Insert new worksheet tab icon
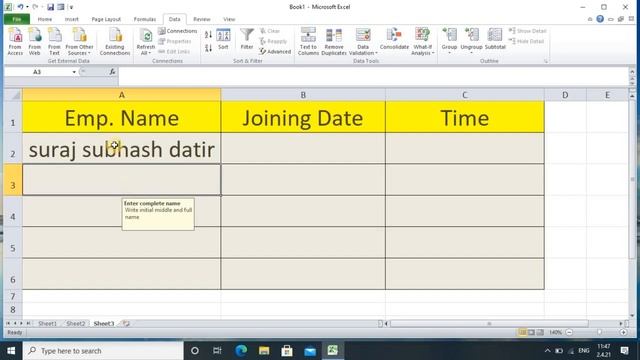 pyautogui.click(x=126, y=324)
